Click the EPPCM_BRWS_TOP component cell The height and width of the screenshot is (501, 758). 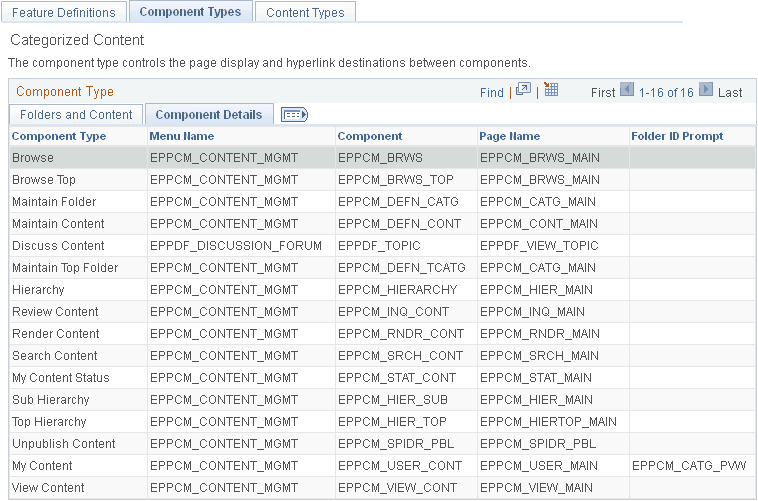tap(406, 180)
